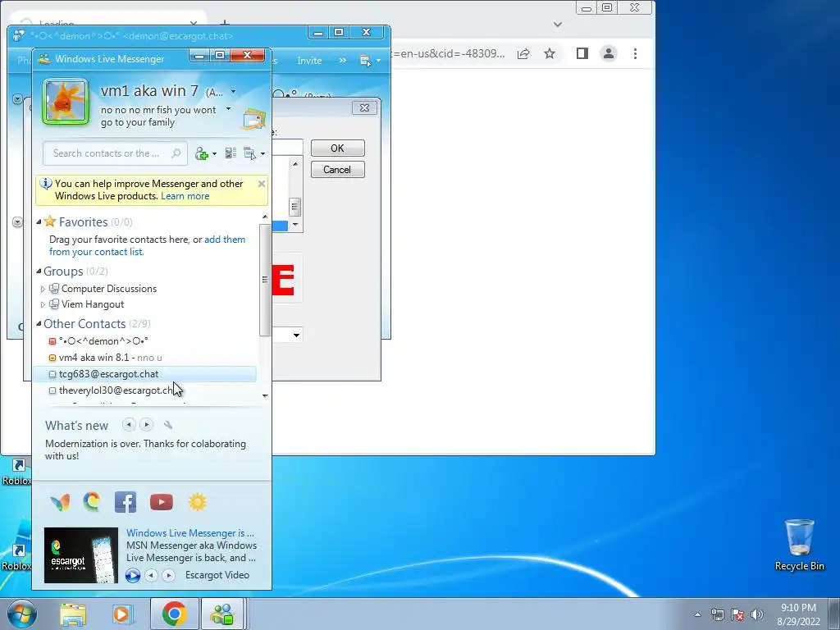This screenshot has width=840, height=630.
Task: Expand the Computer Discussions group
Action: click(43, 289)
